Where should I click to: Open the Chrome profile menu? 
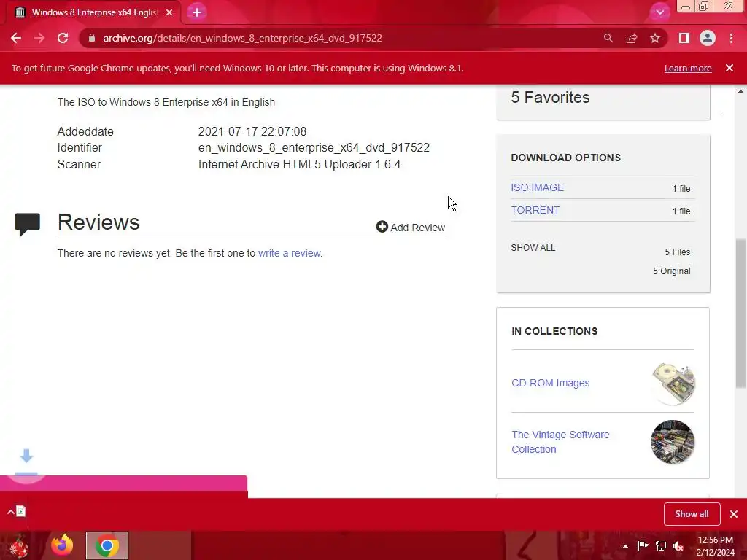(708, 38)
